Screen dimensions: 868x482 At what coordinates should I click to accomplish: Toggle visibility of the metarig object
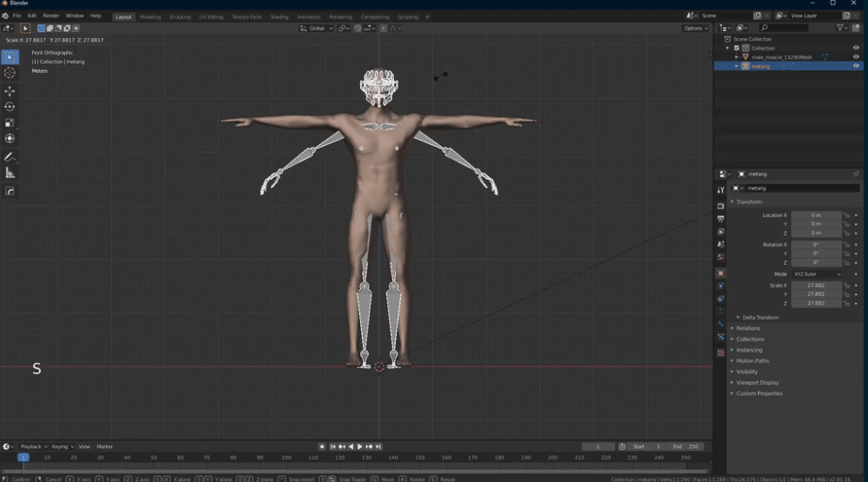pyautogui.click(x=856, y=66)
